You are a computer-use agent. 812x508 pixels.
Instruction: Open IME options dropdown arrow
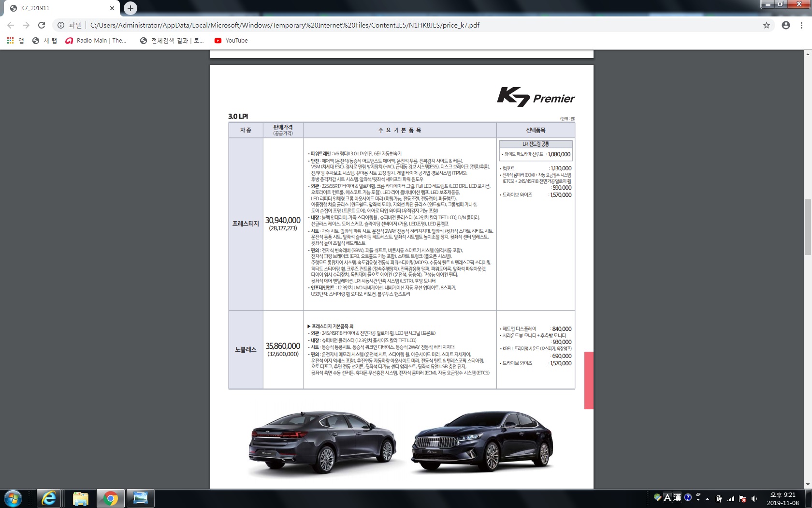coord(698,500)
